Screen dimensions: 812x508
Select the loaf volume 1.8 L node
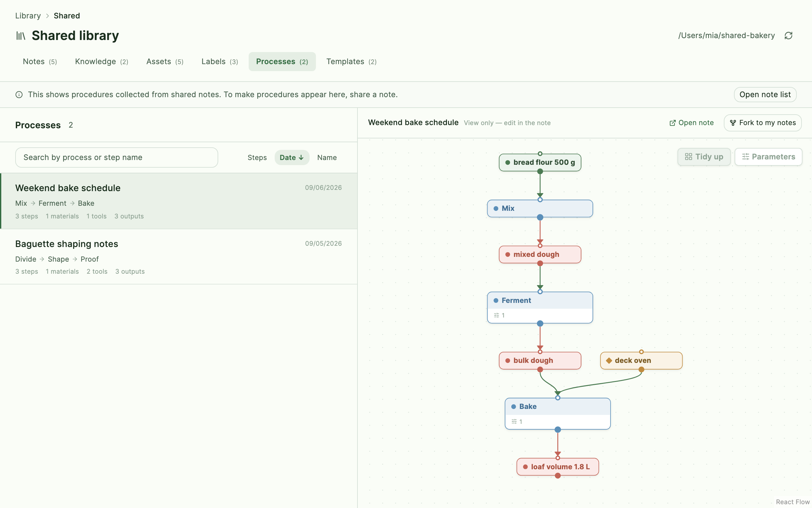coord(558,467)
